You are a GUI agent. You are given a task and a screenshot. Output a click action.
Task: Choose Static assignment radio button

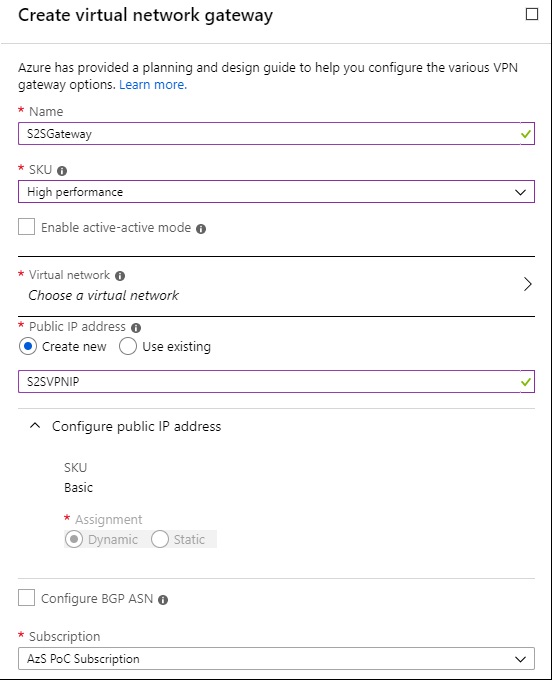[160, 539]
